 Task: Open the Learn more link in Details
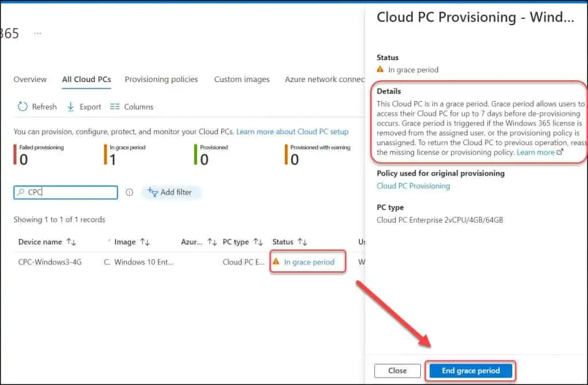[x=536, y=152]
